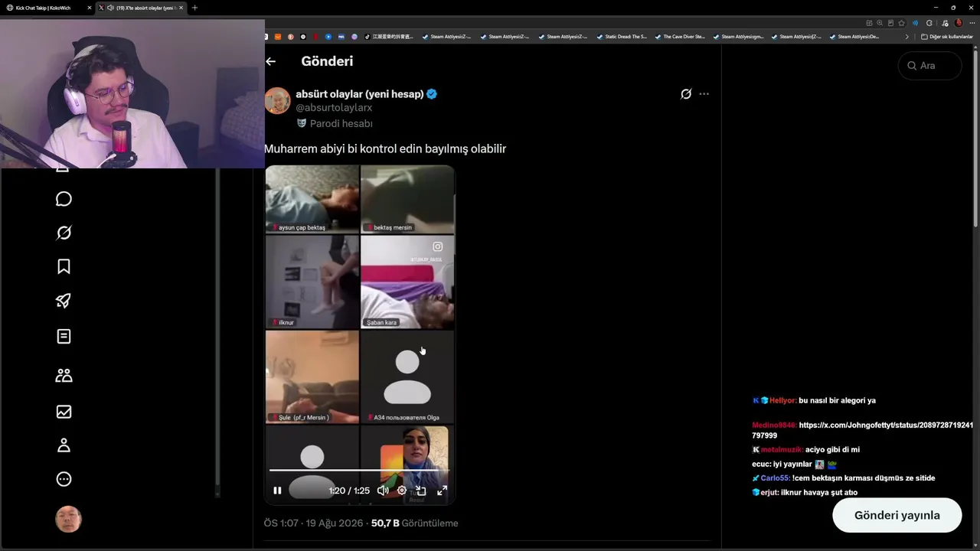Click the Ara search field
The width and height of the screenshot is (980, 551).
coord(929,66)
